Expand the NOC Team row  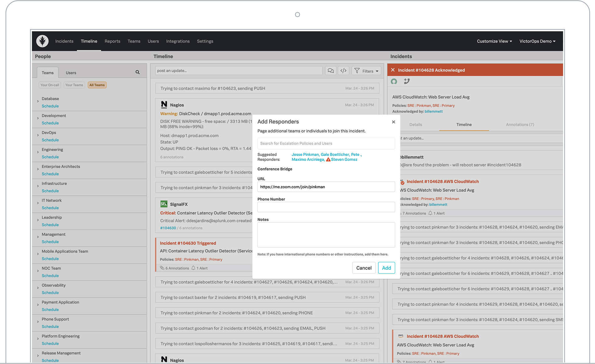(38, 271)
